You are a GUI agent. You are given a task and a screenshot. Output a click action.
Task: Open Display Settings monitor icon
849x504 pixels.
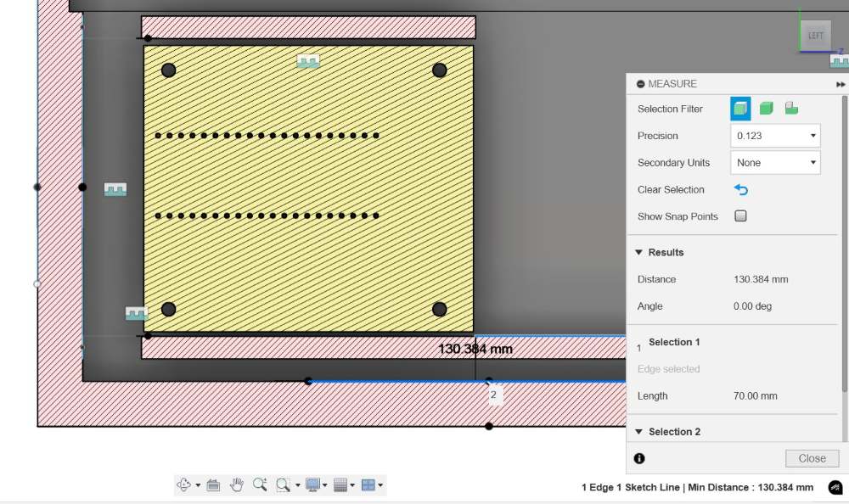coord(312,485)
